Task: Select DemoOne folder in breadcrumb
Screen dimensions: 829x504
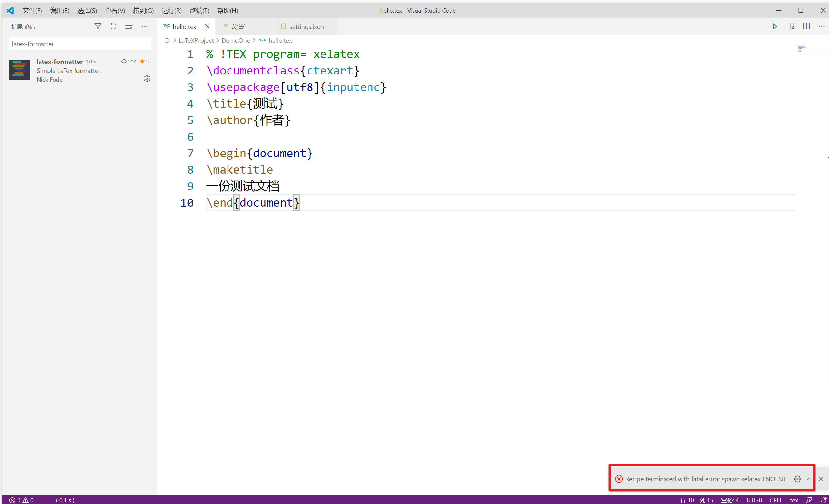Action: click(x=236, y=40)
